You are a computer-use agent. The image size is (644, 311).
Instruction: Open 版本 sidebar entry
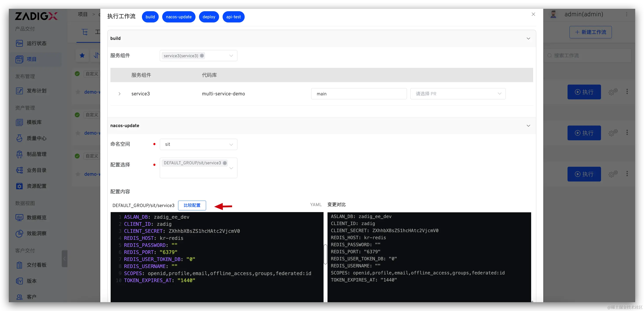coord(26,281)
